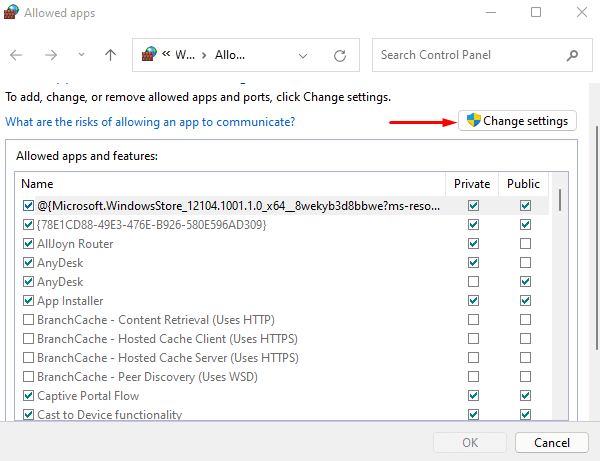Enable Private for BranchCache Hosted Cache Client
The image size is (600, 461).
pyautogui.click(x=473, y=339)
